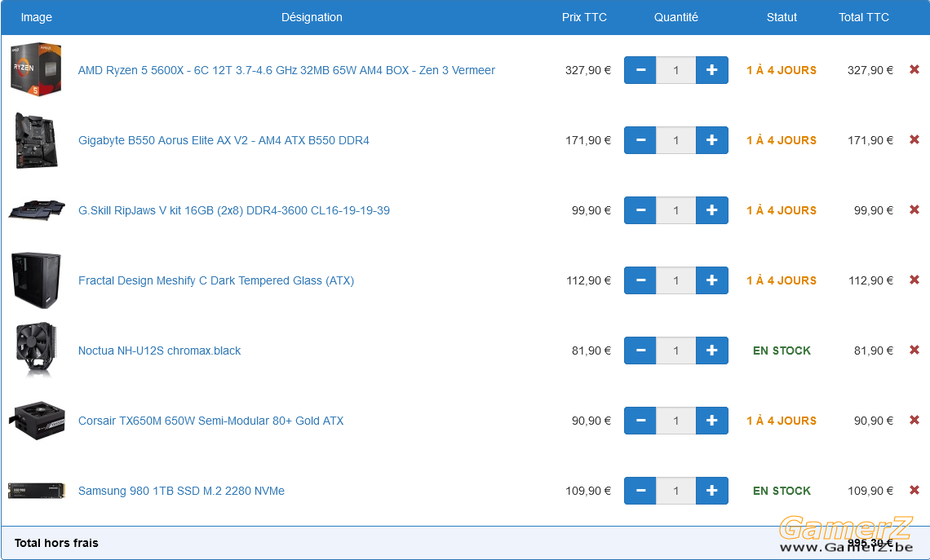Click the Ryzen 5 box thumbnail

coord(36,69)
